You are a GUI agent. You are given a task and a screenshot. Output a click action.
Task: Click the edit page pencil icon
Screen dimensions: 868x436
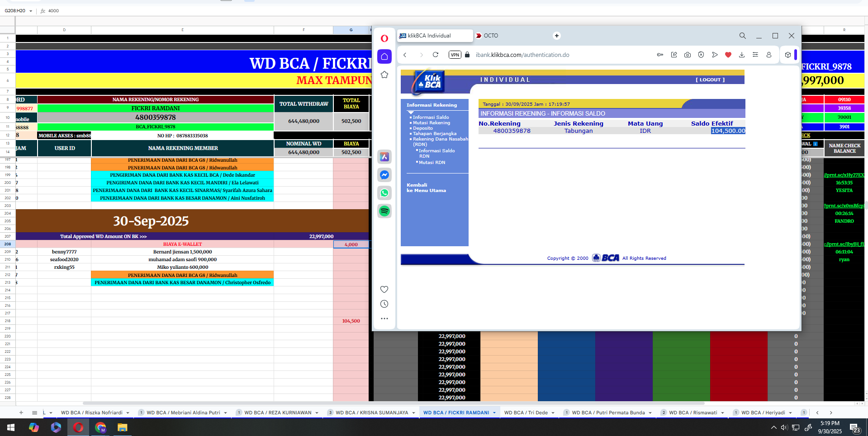click(674, 55)
